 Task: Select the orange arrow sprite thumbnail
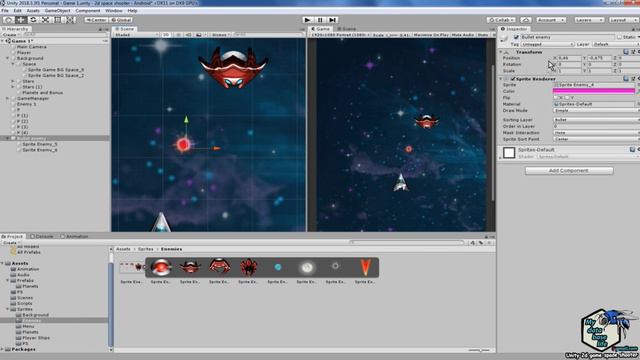tap(365, 267)
